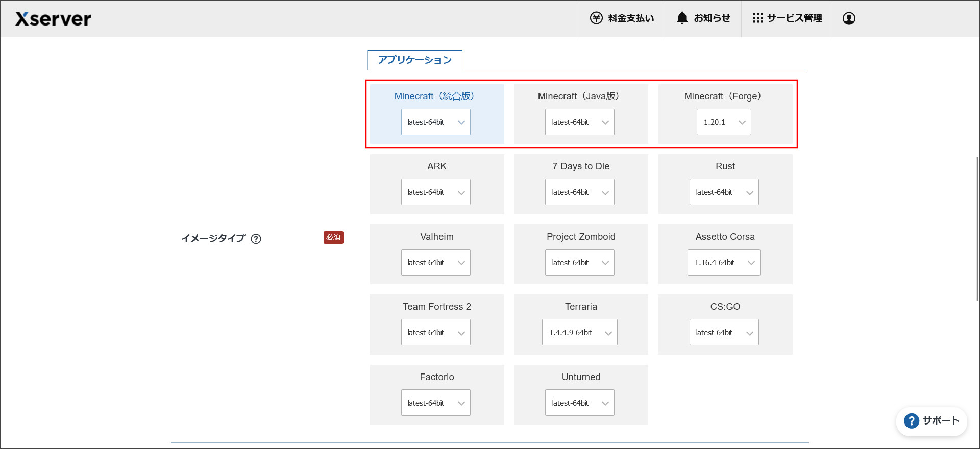980x449 pixels.
Task: Open Terraria 1.4.4.9-64bit dropdown
Action: pyautogui.click(x=580, y=332)
